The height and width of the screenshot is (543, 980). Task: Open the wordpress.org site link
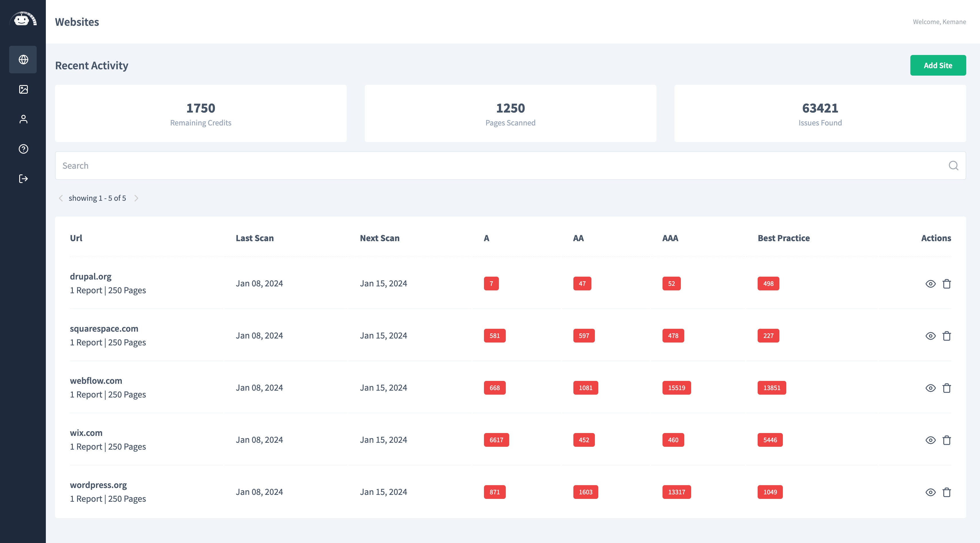[x=98, y=485]
